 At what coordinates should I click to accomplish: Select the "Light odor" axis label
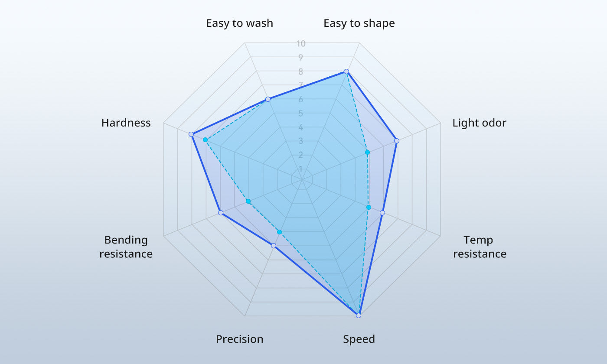479,123
